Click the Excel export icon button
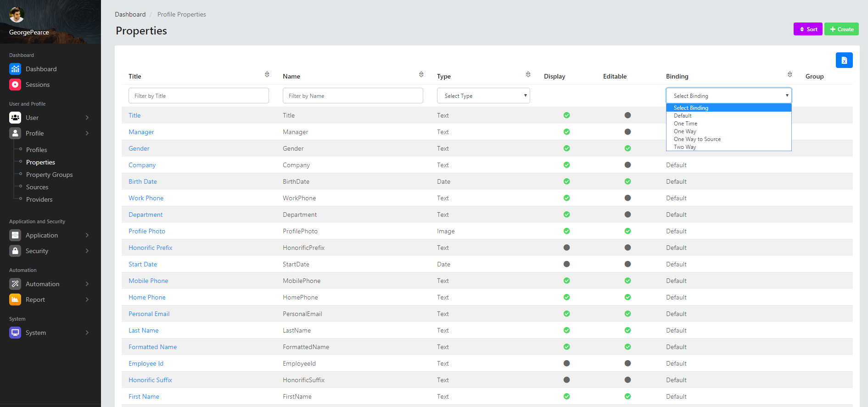868x407 pixels. pos(844,60)
